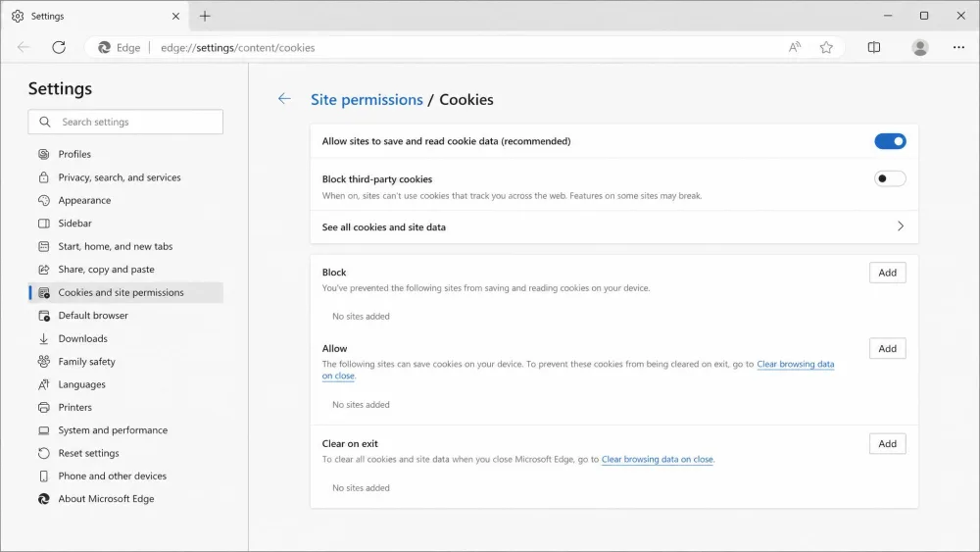980x552 pixels.
Task: Open a new tab with plus icon
Action: click(x=205, y=17)
